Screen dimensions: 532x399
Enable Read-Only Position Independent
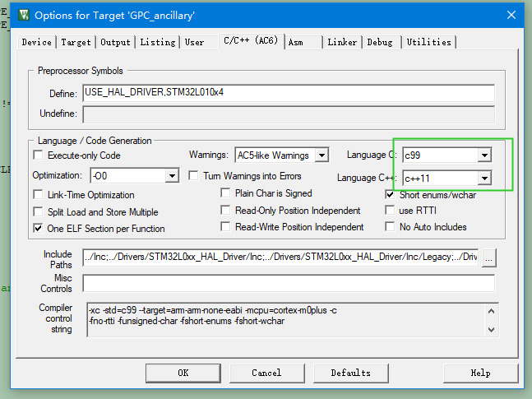[x=225, y=211]
